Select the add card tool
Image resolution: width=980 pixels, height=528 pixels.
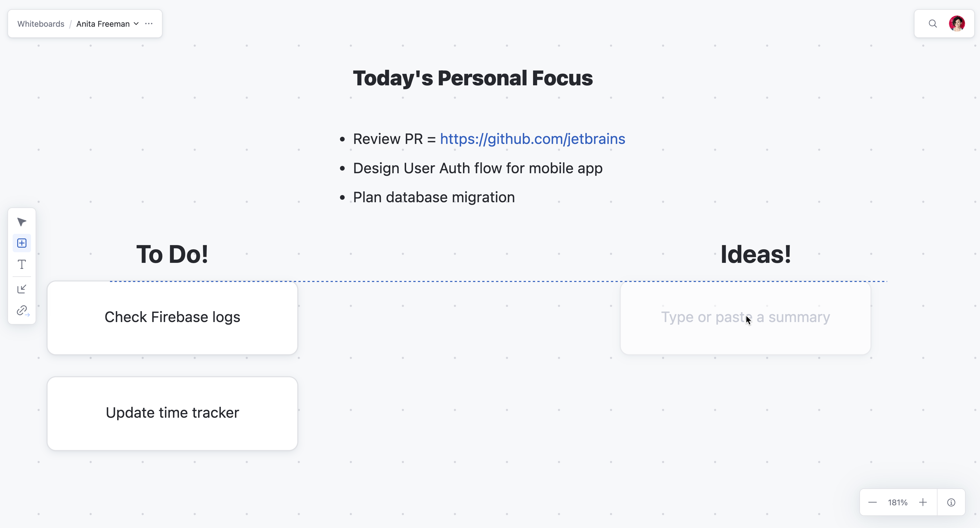(22, 243)
